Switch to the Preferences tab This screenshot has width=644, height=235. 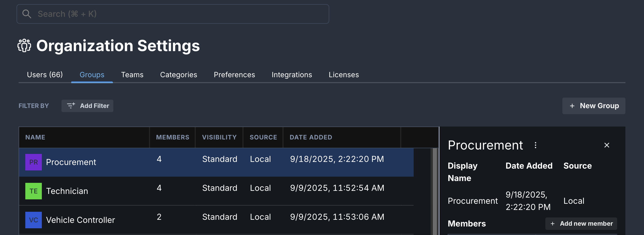click(x=234, y=75)
